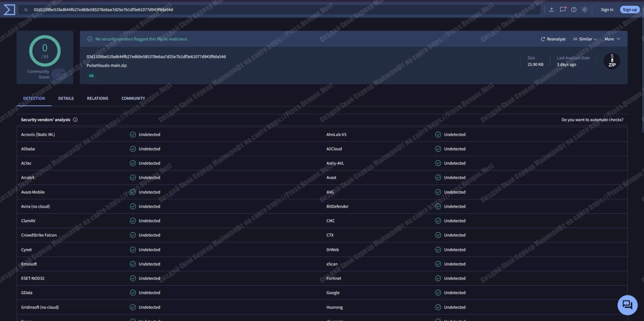The width and height of the screenshot is (644, 321).
Task: Click Avast-Mobile Undetected check icon
Action: [133, 192]
